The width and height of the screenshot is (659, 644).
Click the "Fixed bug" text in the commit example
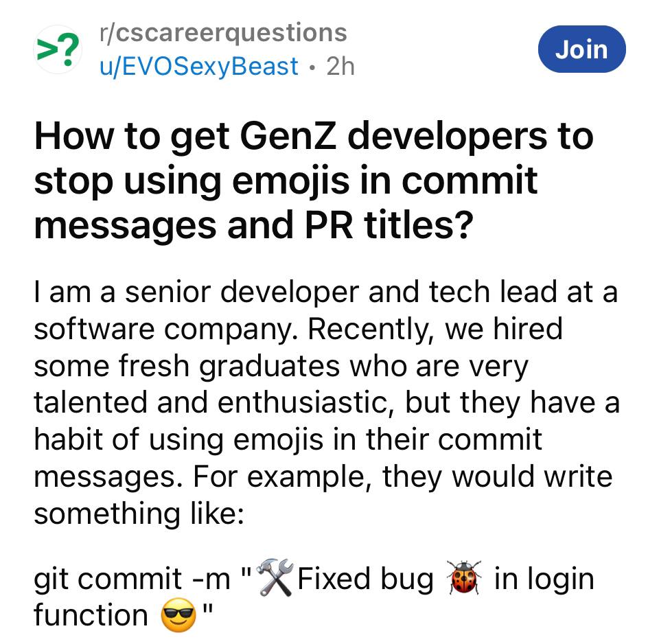366,579
